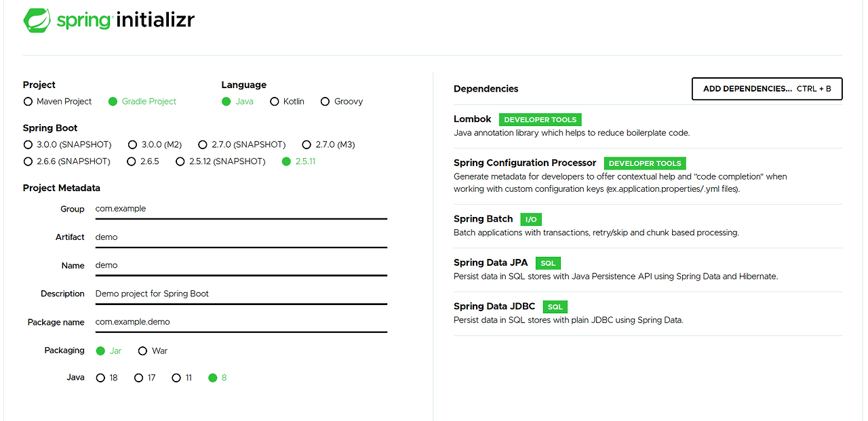Select Spring Boot 3.0.0 (SNAPSHOT)
This screenshot has height=421, width=868.
(x=28, y=144)
